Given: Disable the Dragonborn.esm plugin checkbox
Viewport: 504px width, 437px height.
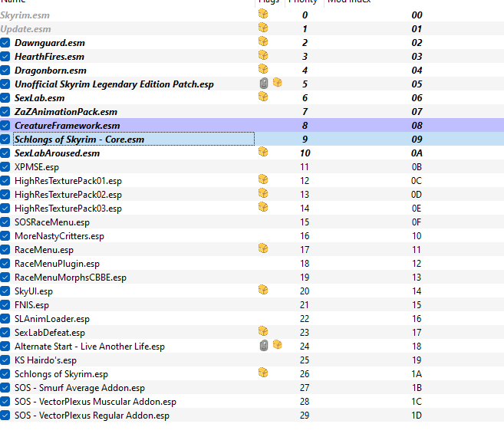Looking at the screenshot, I should tap(5, 71).
